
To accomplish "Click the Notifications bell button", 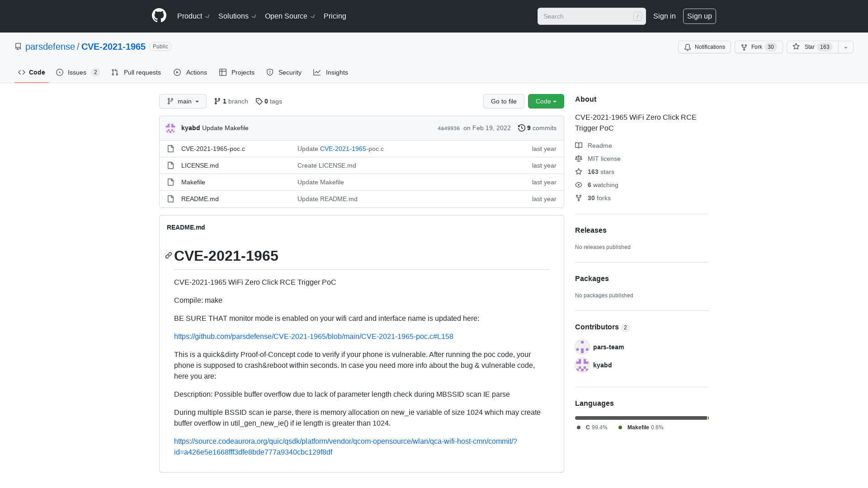I will [704, 47].
